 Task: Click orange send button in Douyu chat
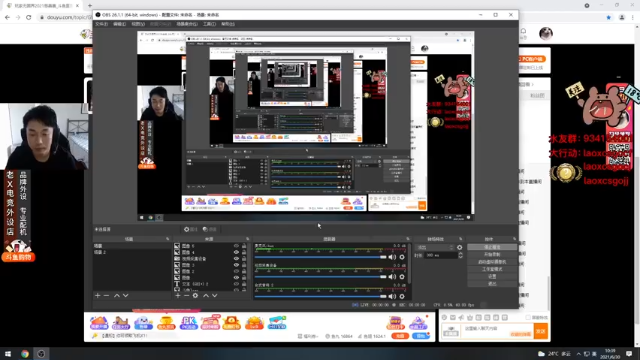tap(541, 331)
